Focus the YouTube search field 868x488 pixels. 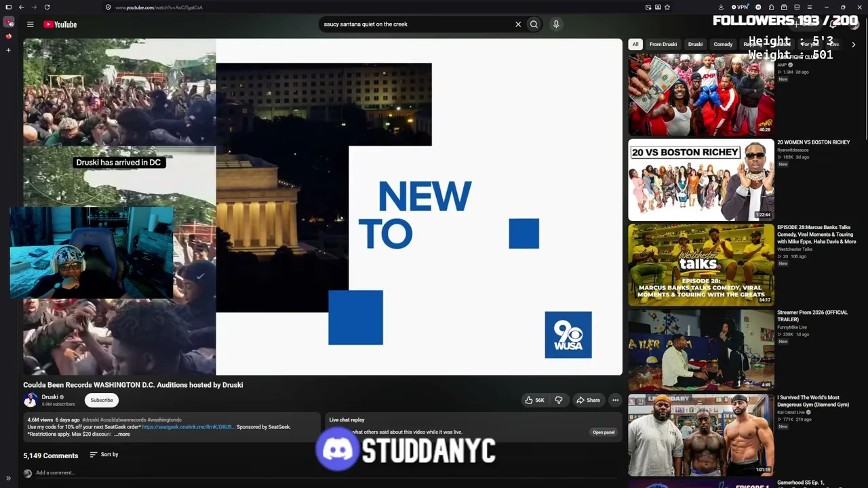[x=417, y=24]
